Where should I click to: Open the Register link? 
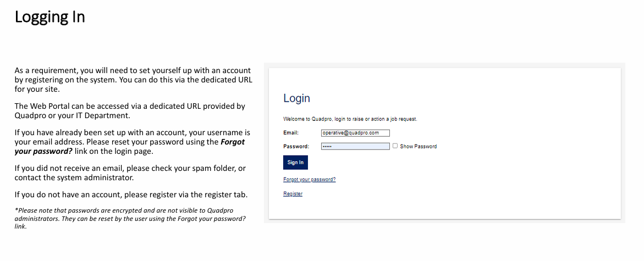pos(293,194)
